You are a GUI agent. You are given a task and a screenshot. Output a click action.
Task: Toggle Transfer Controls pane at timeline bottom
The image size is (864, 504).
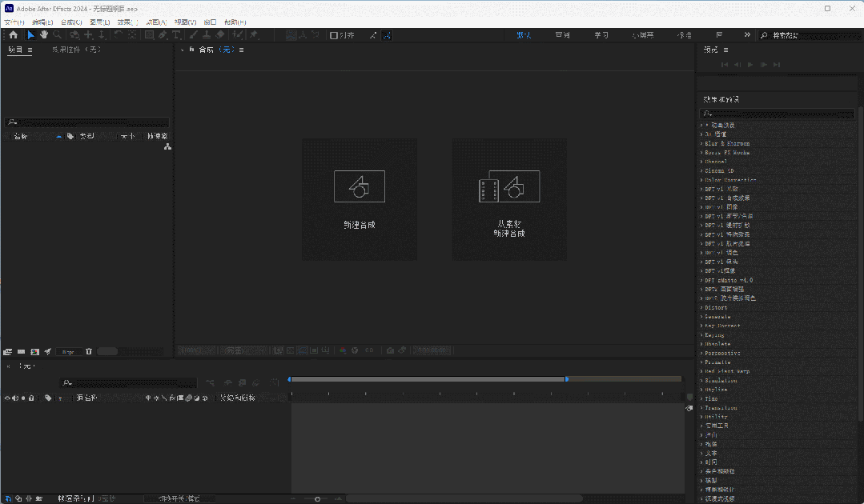[x=18, y=498]
